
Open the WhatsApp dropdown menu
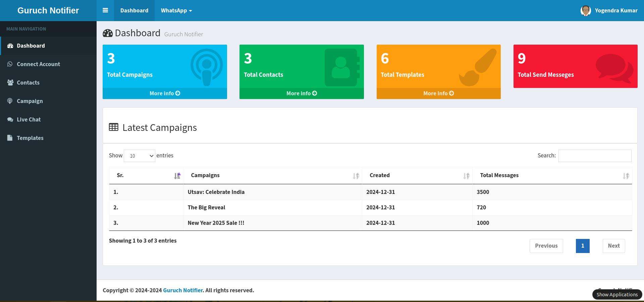click(176, 11)
